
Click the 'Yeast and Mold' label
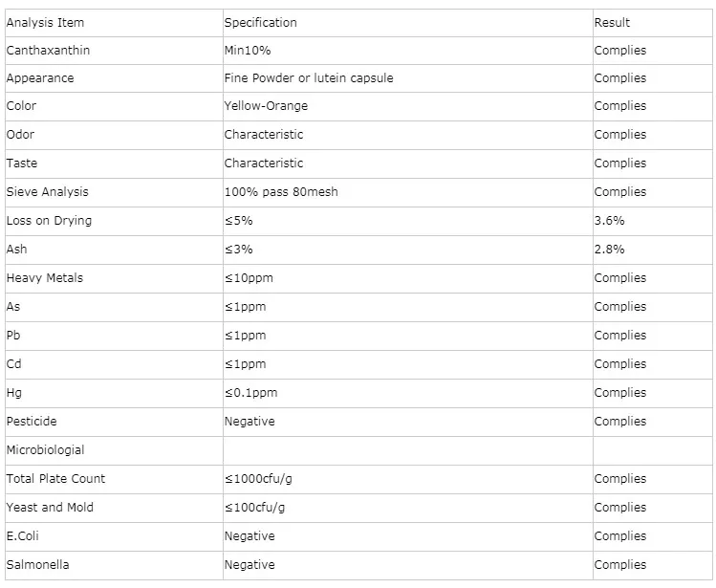[50, 508]
